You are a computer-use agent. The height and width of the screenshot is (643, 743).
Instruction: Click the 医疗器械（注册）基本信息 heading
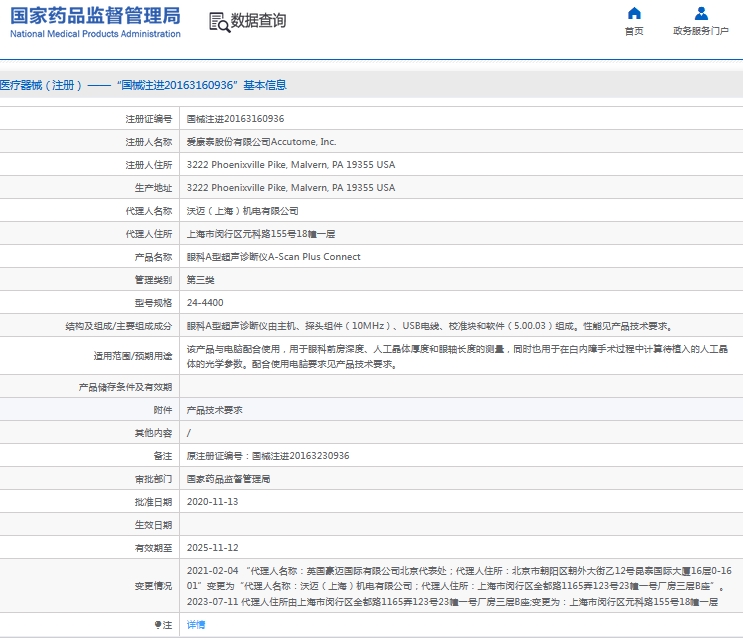[x=143, y=85]
